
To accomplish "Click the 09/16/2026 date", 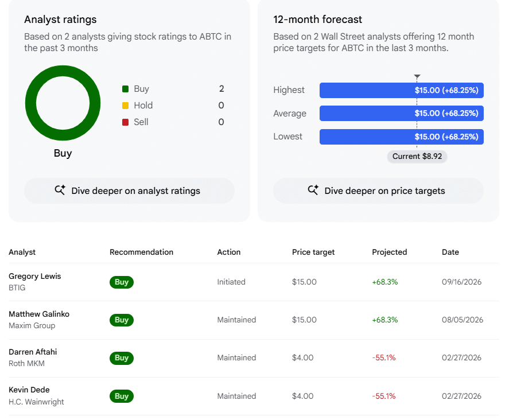I will coord(461,282).
